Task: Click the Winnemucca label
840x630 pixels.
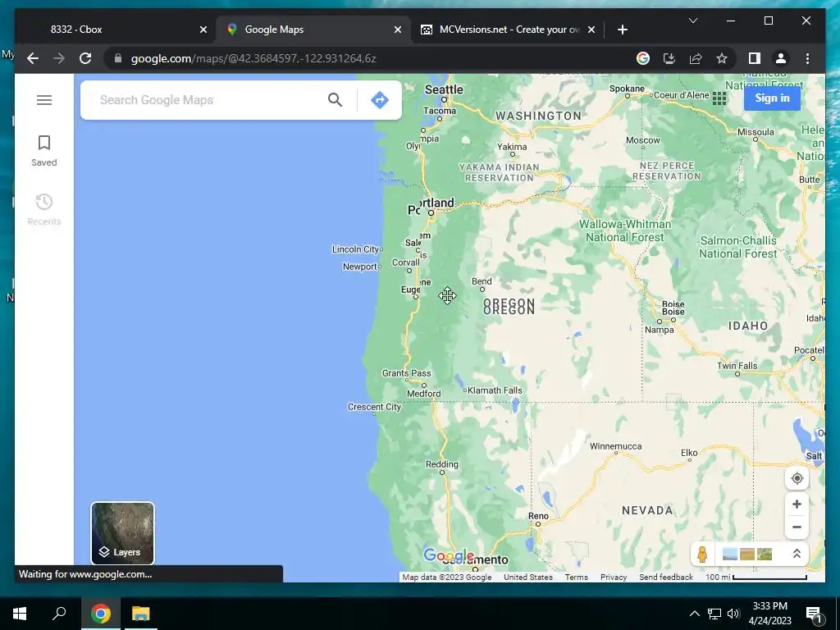Action: click(615, 446)
